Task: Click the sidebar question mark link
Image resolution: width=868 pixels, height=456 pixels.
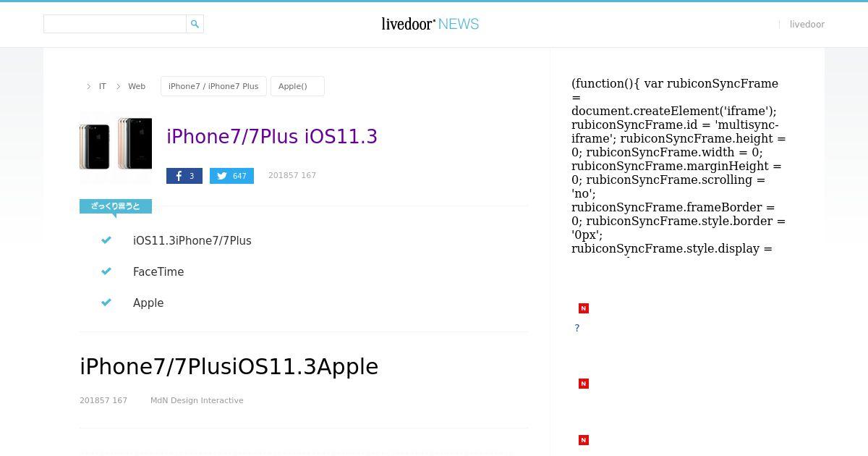Action: tap(577, 328)
